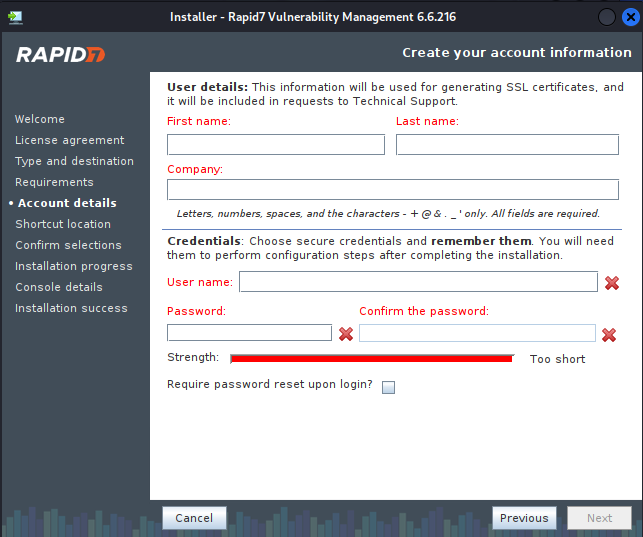
Task: Click the 'Create your account information' heading
Action: click(x=517, y=52)
